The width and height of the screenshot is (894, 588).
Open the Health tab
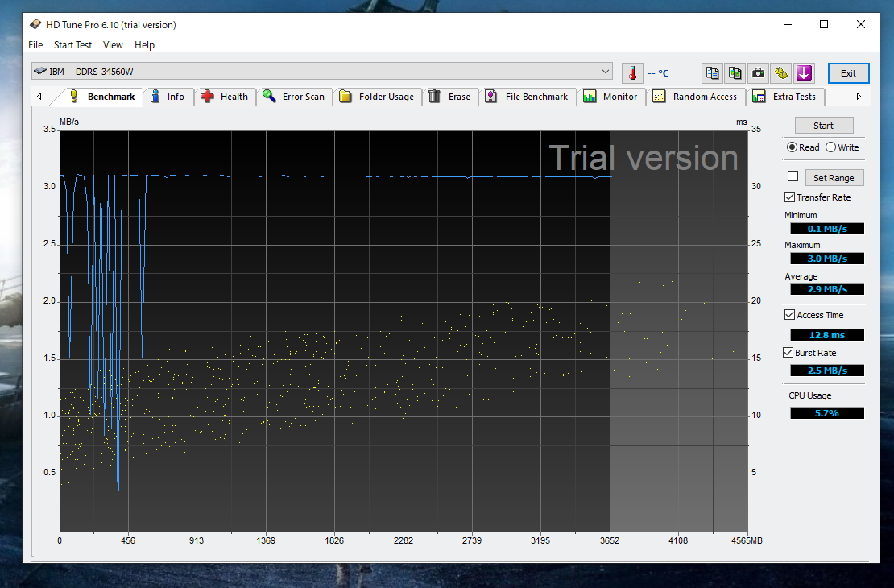pos(225,97)
